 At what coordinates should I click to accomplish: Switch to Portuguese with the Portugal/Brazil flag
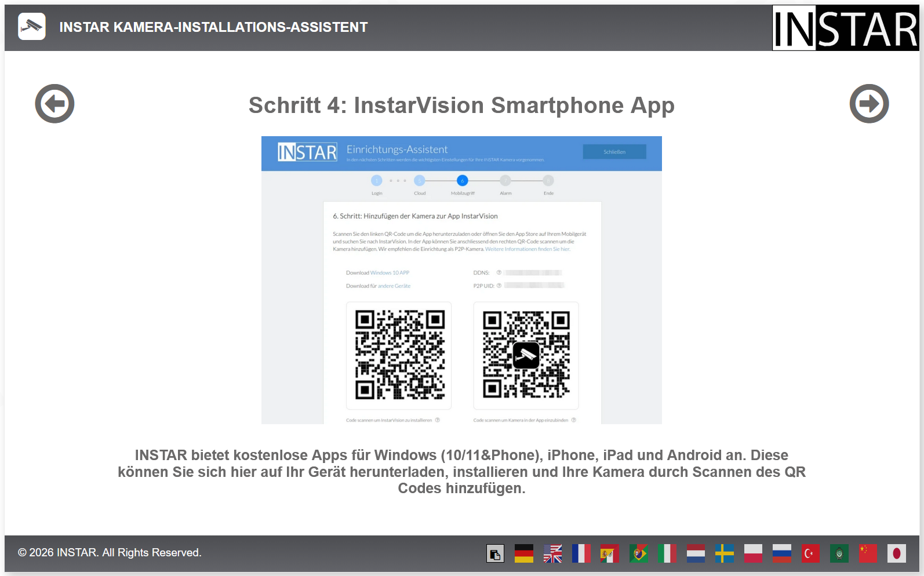(639, 554)
